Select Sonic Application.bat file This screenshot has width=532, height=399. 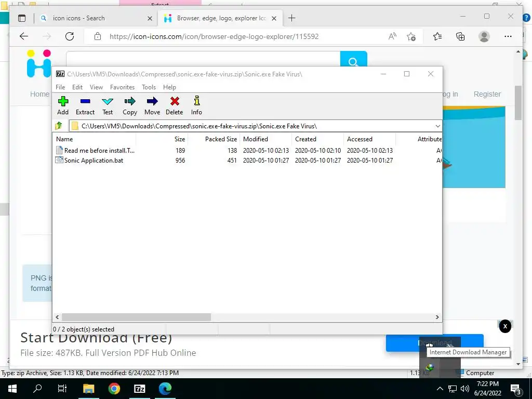pyautogui.click(x=89, y=160)
